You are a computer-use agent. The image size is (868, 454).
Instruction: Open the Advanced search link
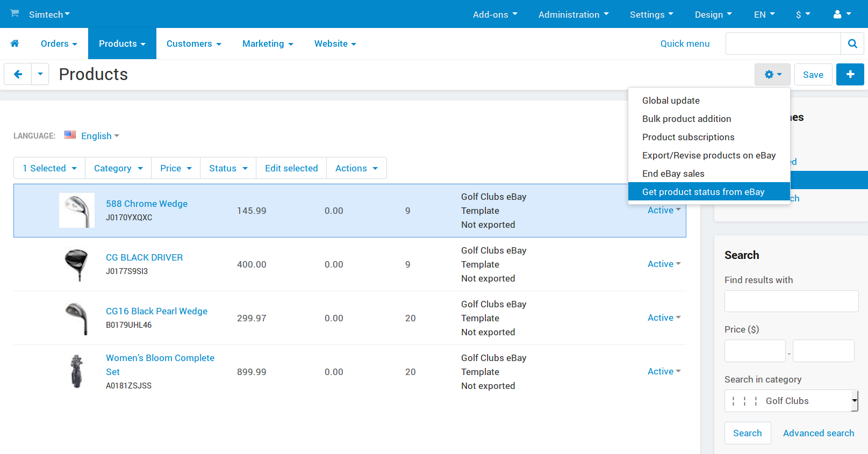(818, 433)
